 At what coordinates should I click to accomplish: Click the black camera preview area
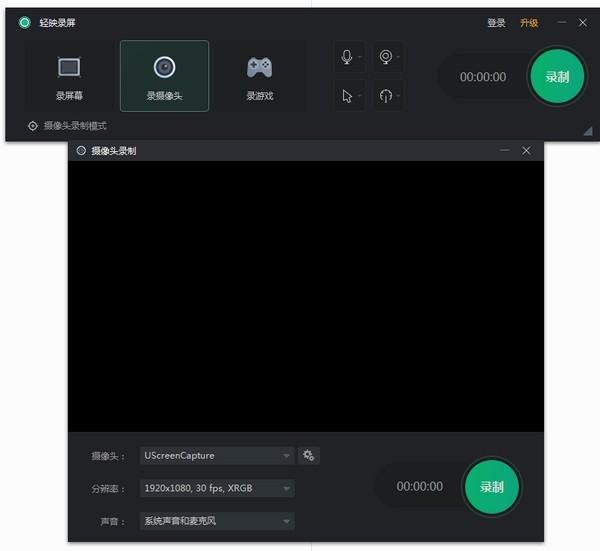point(306,295)
